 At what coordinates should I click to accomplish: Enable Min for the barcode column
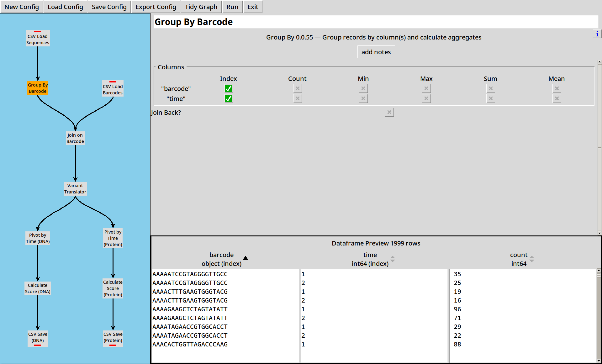363,89
